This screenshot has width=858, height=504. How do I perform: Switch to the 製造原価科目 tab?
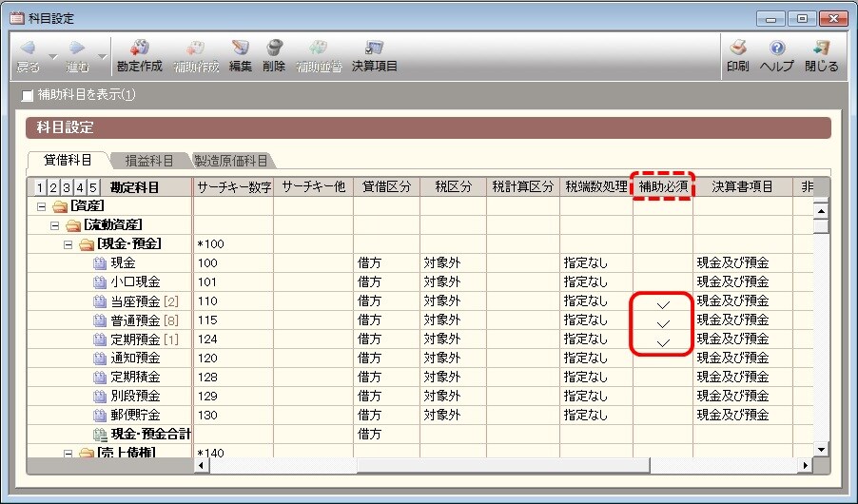click(231, 161)
